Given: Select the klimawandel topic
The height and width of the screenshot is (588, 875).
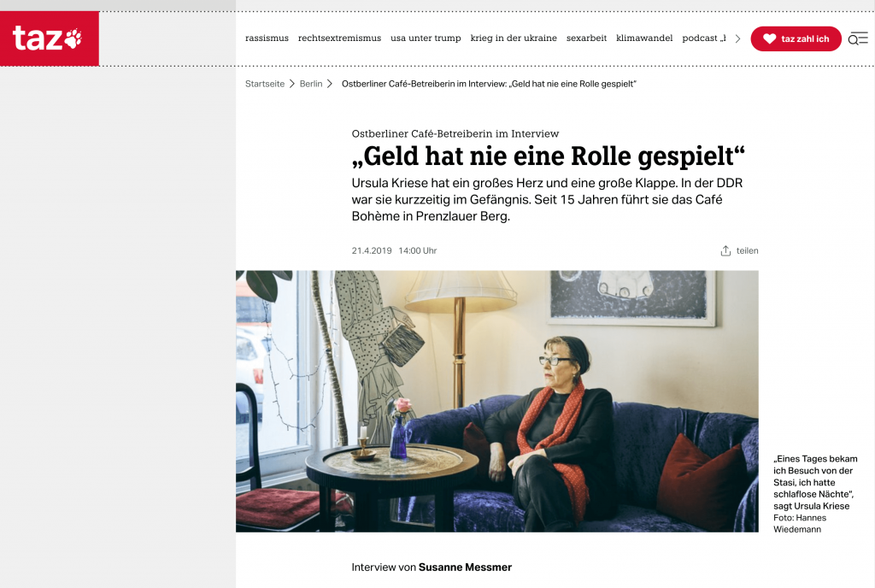Looking at the screenshot, I should [644, 38].
